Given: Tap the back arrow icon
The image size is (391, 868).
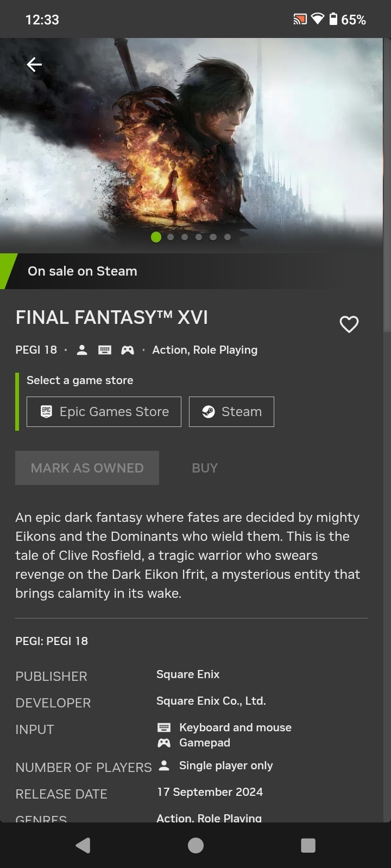Looking at the screenshot, I should (x=34, y=65).
